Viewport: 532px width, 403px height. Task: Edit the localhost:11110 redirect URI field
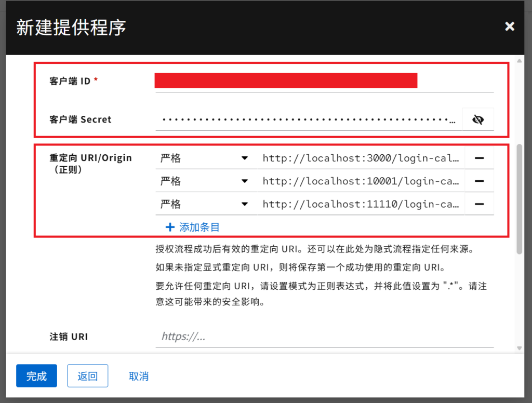click(361, 204)
